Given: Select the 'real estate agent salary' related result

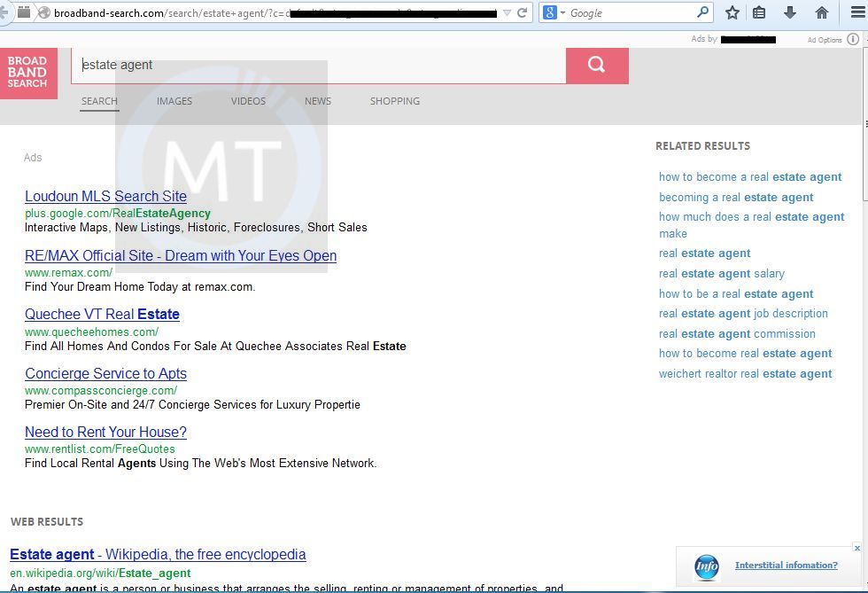Looking at the screenshot, I should [722, 273].
